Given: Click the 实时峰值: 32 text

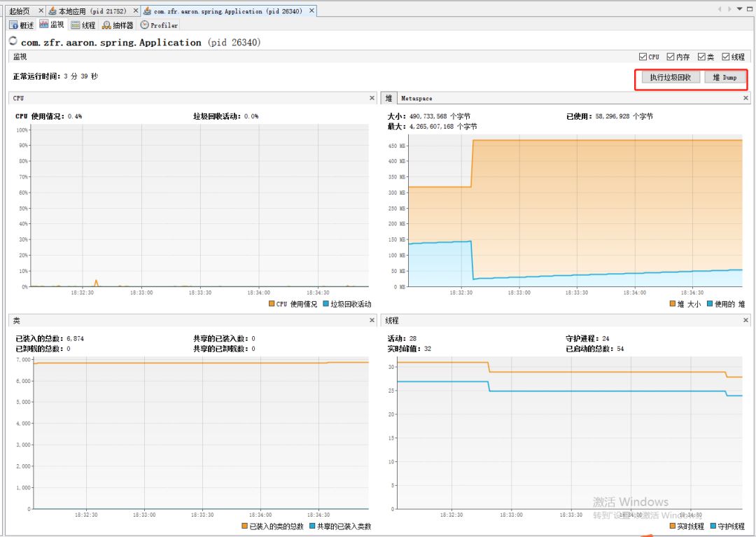Looking at the screenshot, I should 409,349.
